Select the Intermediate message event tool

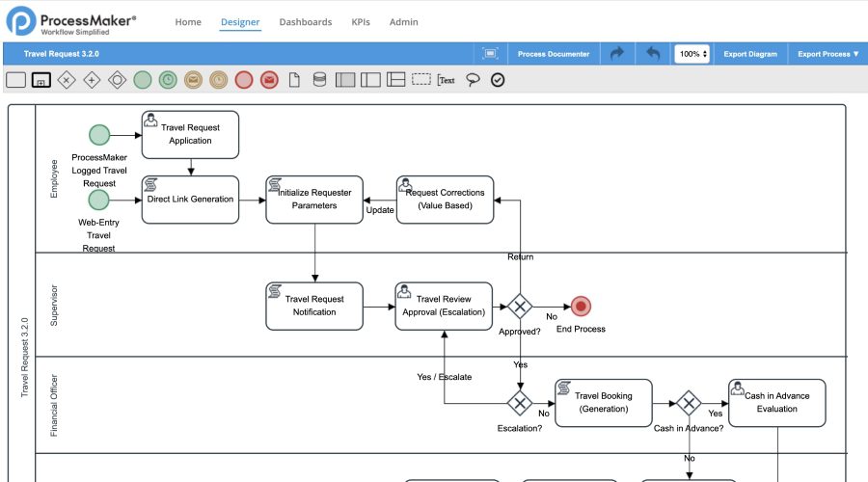(x=193, y=80)
